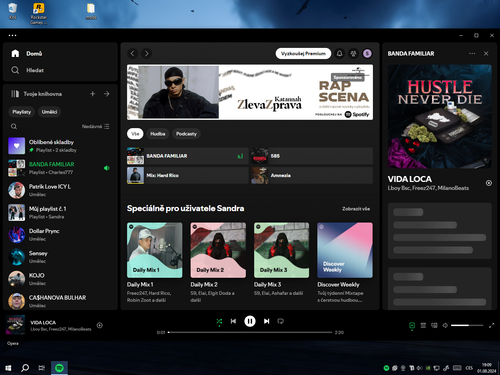
Task: Open notifications bell icon
Action: 339,54
